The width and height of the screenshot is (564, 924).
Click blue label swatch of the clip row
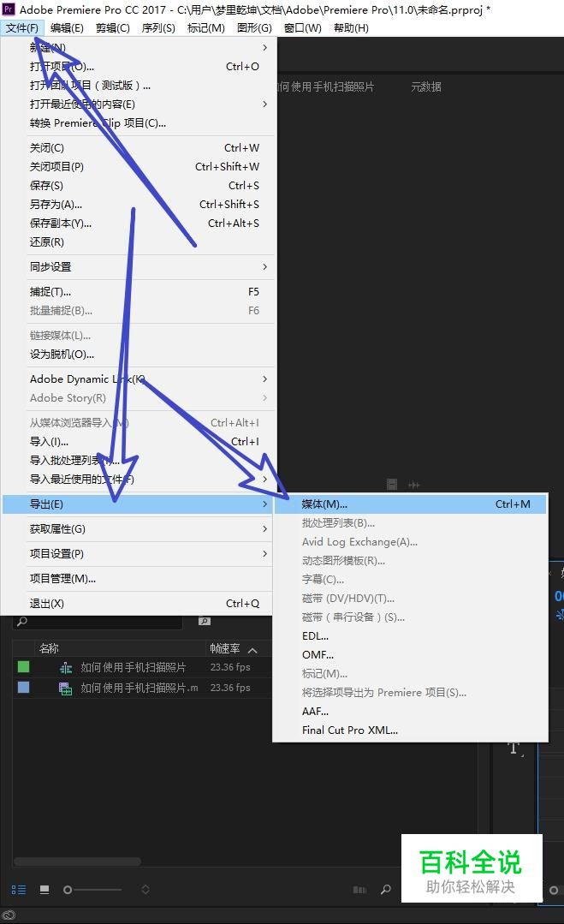pos(24,687)
